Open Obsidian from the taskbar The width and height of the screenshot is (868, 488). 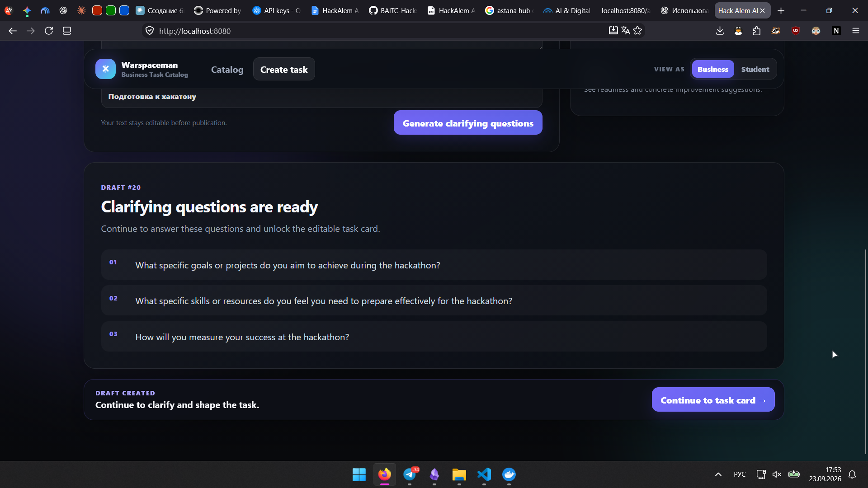tap(434, 474)
